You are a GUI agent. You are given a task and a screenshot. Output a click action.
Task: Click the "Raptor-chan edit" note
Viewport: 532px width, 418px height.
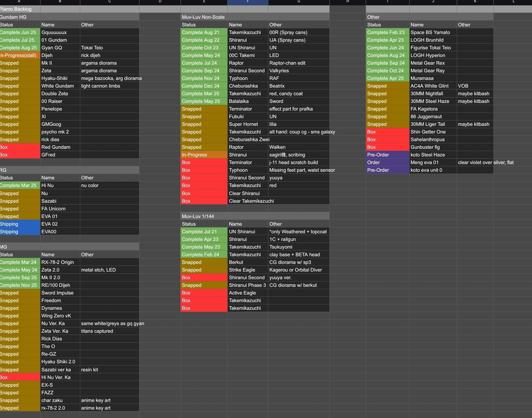click(x=298, y=63)
